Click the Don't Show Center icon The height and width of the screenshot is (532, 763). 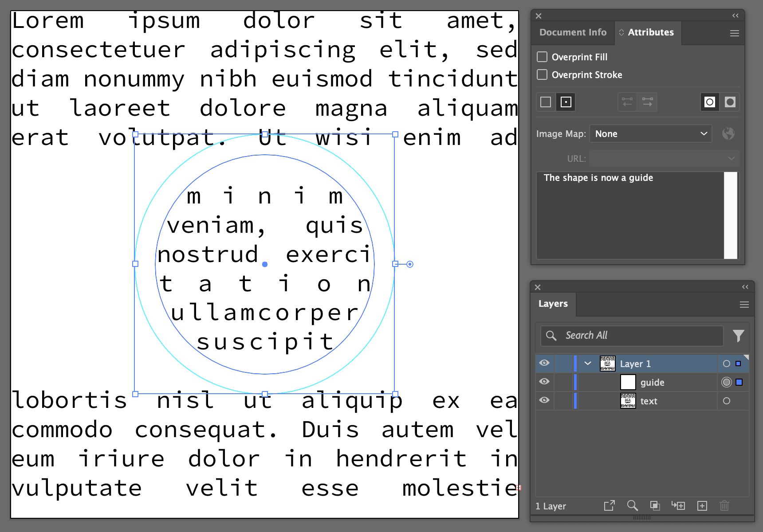pos(546,102)
